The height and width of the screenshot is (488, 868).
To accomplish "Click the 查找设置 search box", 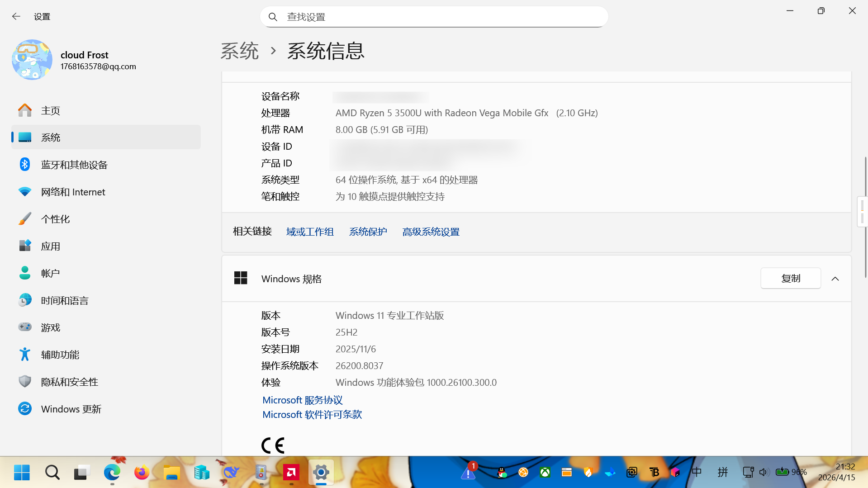I will 434,17.
